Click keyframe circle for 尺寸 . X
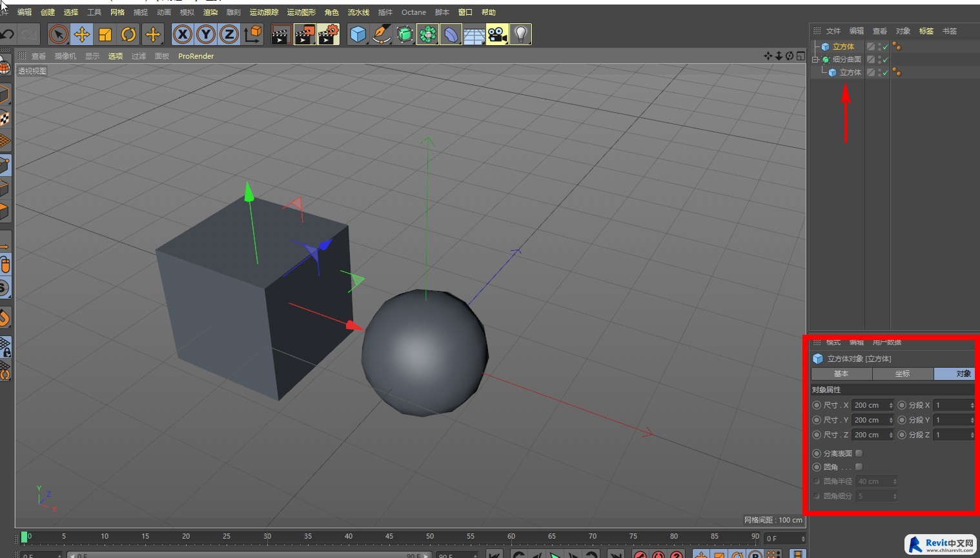Image resolution: width=980 pixels, height=558 pixels. point(817,405)
